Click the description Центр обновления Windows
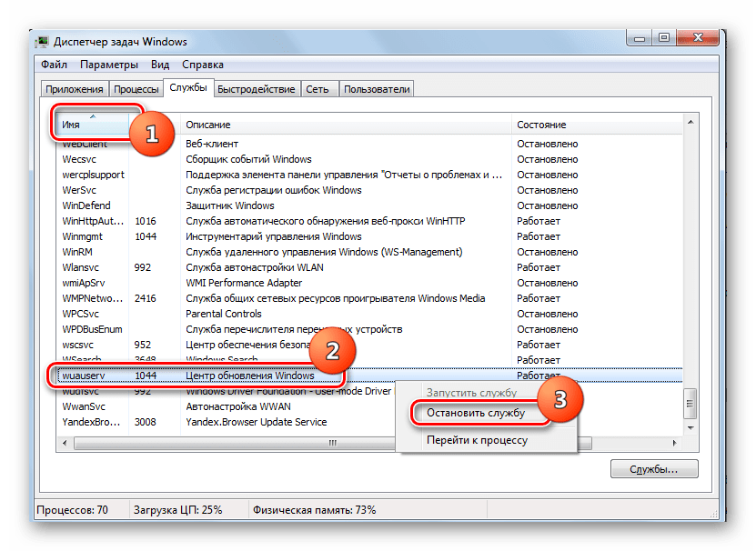Viewport: 756px width, 551px height. tap(250, 376)
